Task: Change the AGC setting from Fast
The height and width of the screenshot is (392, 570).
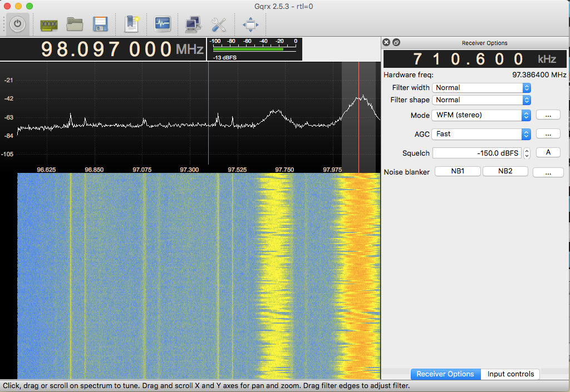Action: click(481, 134)
